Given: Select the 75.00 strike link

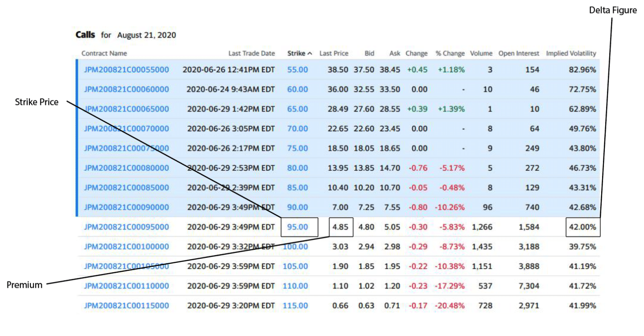Looking at the screenshot, I should click(x=297, y=148).
